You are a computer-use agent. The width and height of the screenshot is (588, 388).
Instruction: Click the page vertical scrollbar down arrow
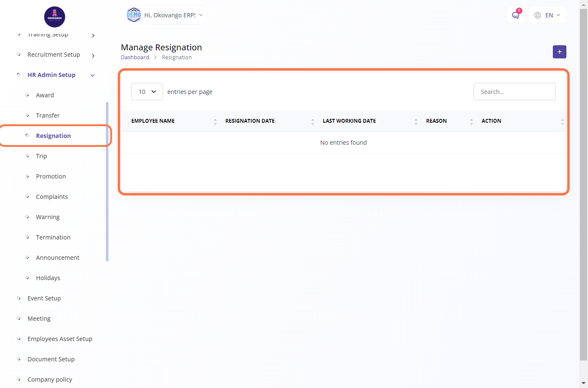click(x=583, y=383)
